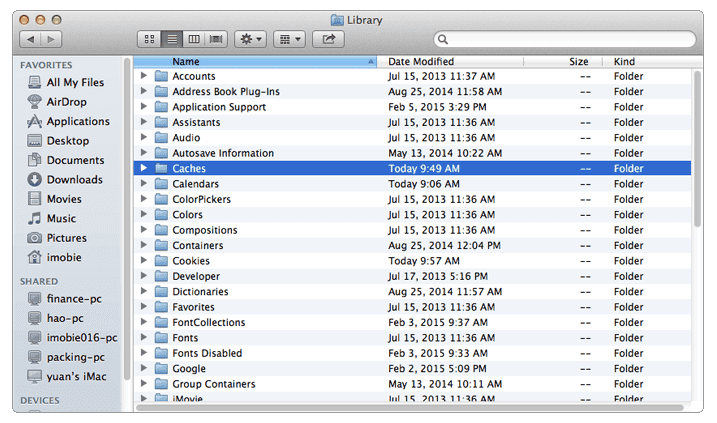Click the Fonts Disabled folder name
This screenshot has width=717, height=423.
coord(207,353)
